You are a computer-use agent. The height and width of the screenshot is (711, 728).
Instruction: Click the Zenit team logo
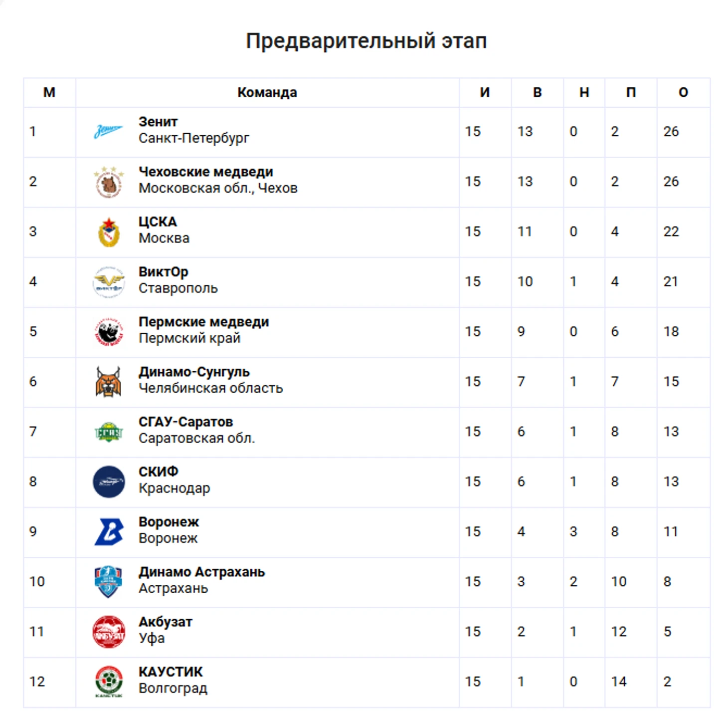(x=109, y=132)
